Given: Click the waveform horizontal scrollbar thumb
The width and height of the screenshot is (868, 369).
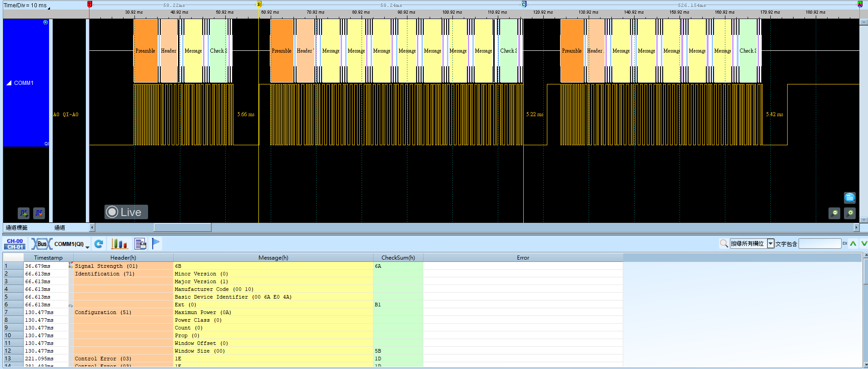Looking at the screenshot, I should click(183, 227).
